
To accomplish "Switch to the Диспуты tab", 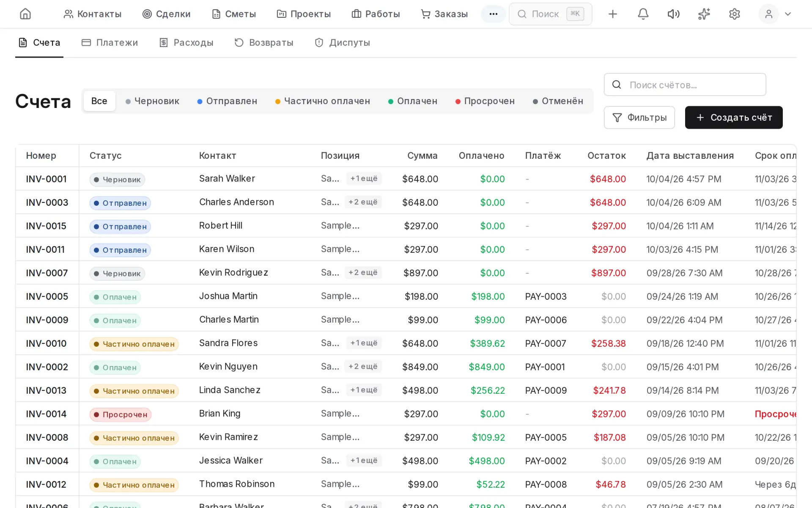I will point(342,42).
